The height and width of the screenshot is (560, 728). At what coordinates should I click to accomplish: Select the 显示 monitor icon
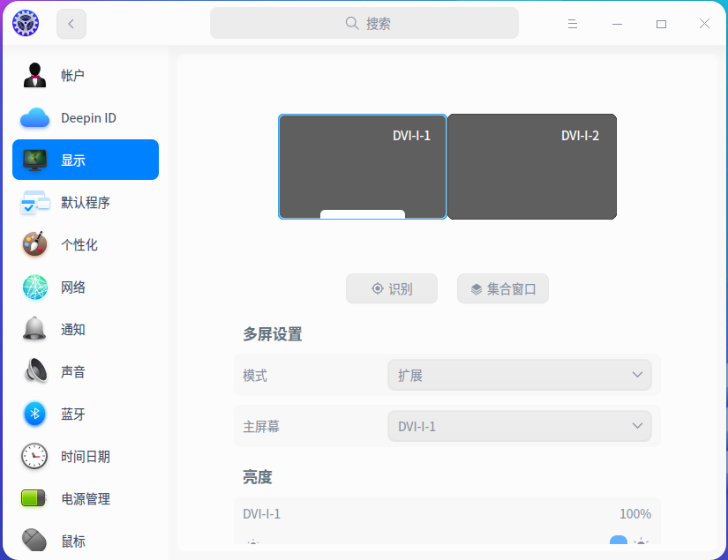pos(34,161)
